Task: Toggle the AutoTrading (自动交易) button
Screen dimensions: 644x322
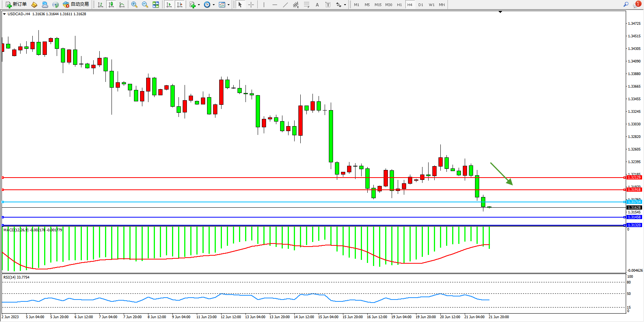Action: tap(76, 5)
